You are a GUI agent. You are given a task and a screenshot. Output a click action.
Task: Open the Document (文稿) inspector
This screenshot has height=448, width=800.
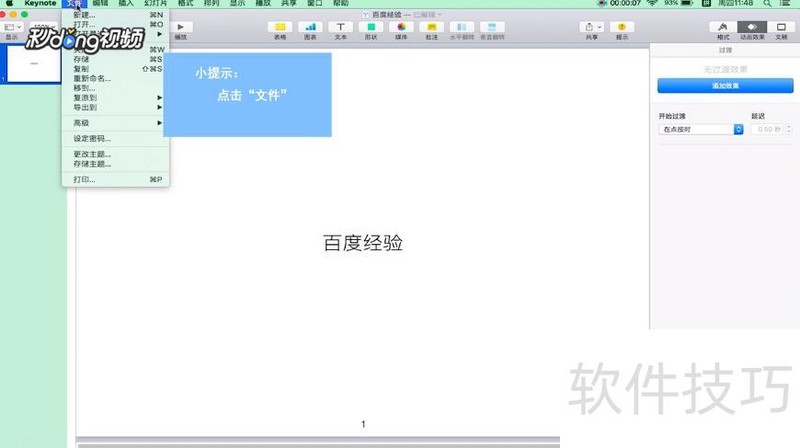pyautogui.click(x=781, y=27)
